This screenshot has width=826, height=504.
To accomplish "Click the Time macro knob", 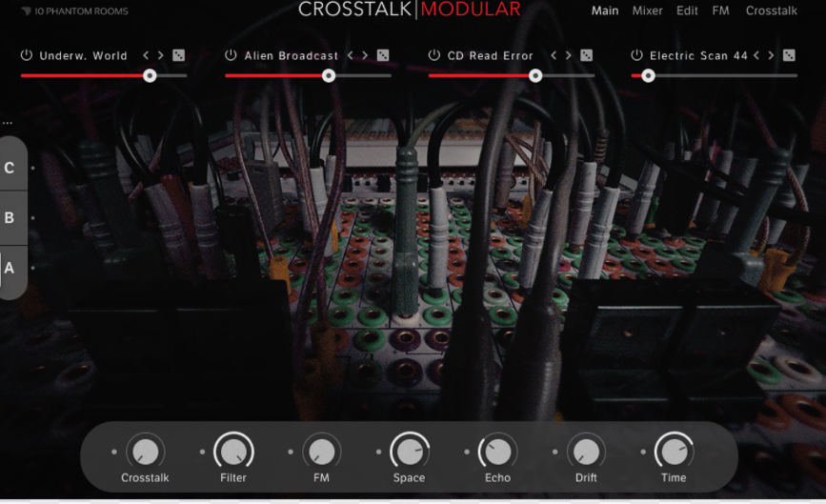I will [674, 452].
